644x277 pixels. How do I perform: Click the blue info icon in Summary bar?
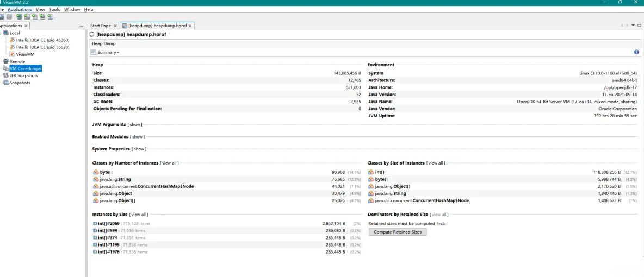[x=636, y=52]
